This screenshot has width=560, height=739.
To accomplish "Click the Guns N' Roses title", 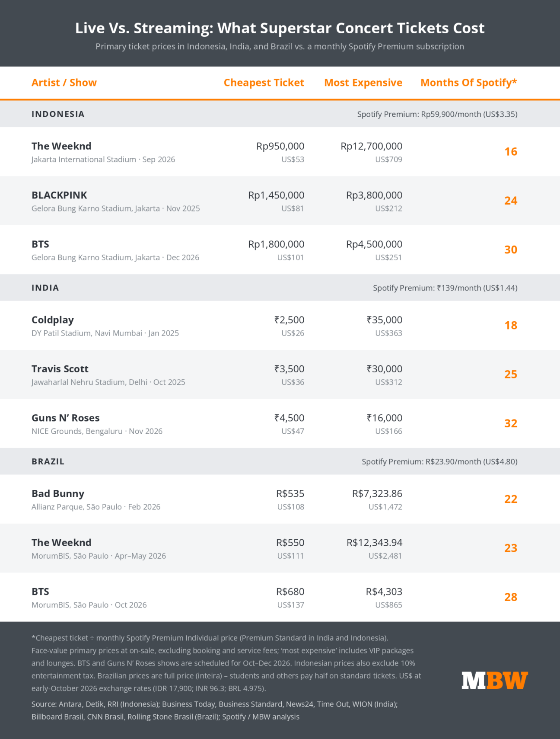I will coord(66,418).
